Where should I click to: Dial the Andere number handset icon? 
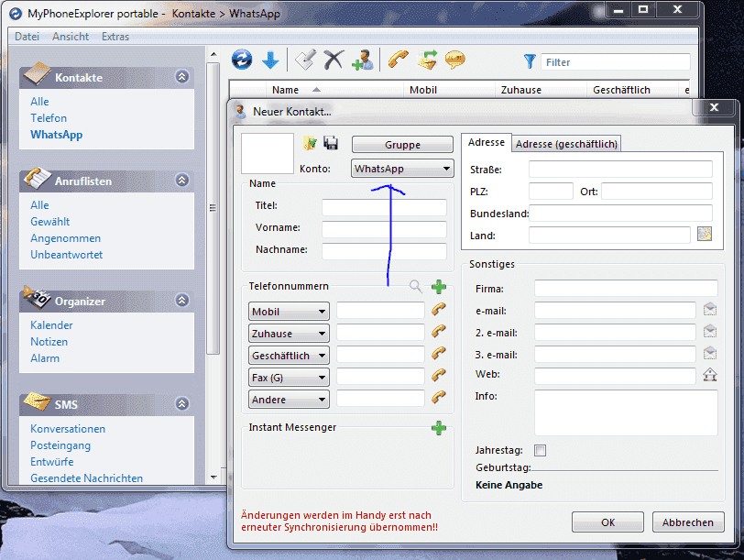[x=439, y=397]
